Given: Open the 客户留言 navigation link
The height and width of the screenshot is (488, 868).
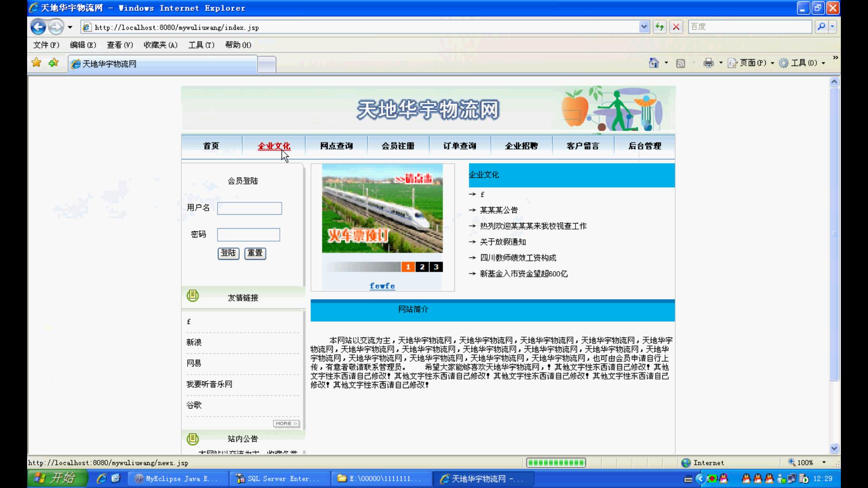Looking at the screenshot, I should click(x=583, y=146).
